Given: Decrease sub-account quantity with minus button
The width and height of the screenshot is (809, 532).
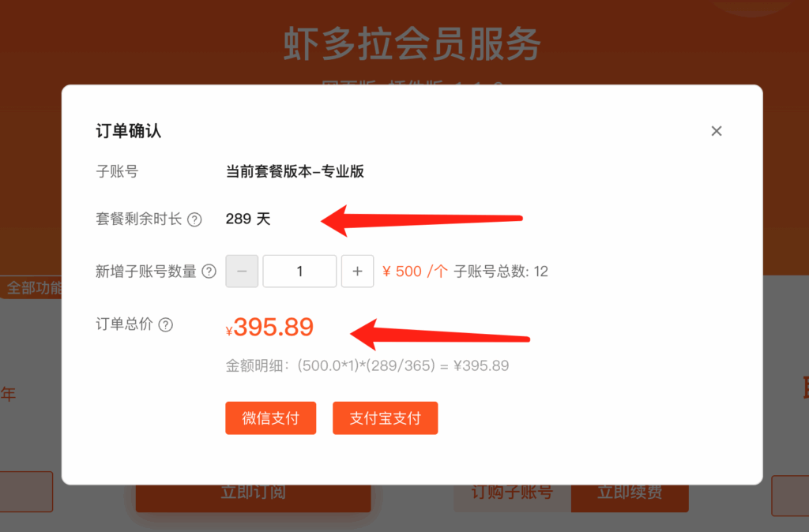Looking at the screenshot, I should 242,272.
